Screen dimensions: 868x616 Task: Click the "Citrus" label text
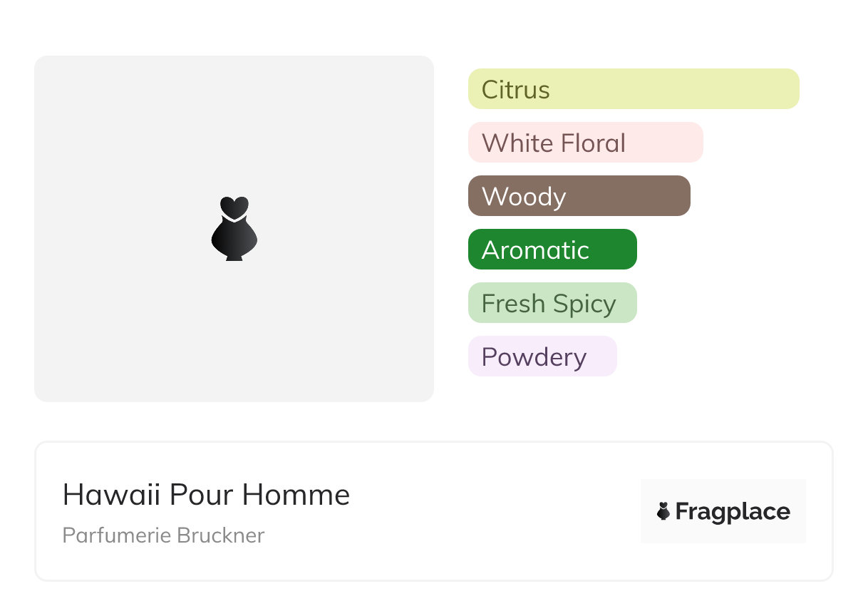[x=515, y=90]
